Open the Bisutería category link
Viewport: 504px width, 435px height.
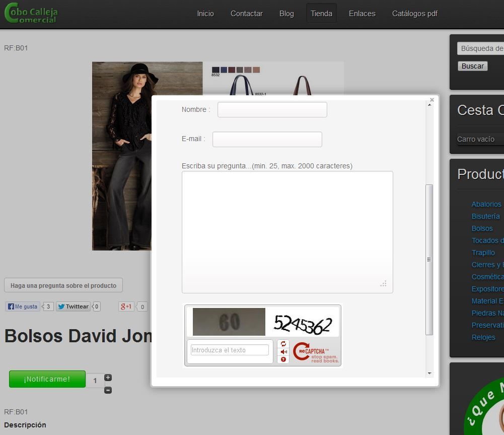pyautogui.click(x=485, y=216)
